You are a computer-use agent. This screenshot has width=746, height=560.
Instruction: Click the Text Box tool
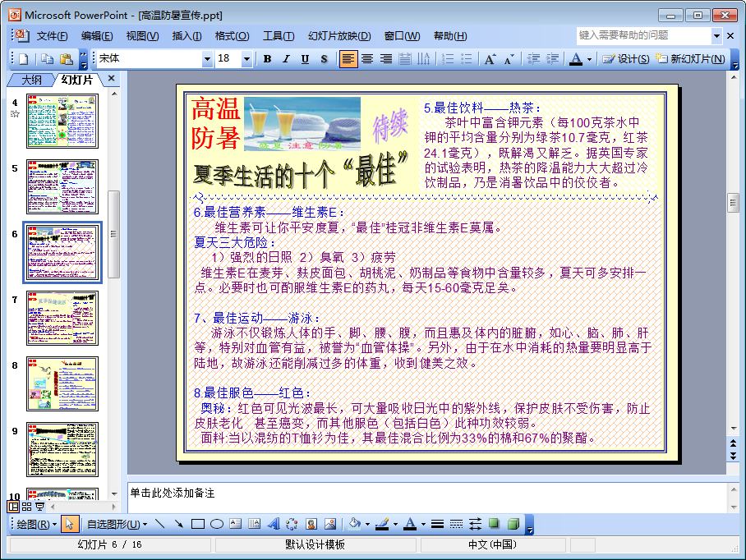pos(236,524)
